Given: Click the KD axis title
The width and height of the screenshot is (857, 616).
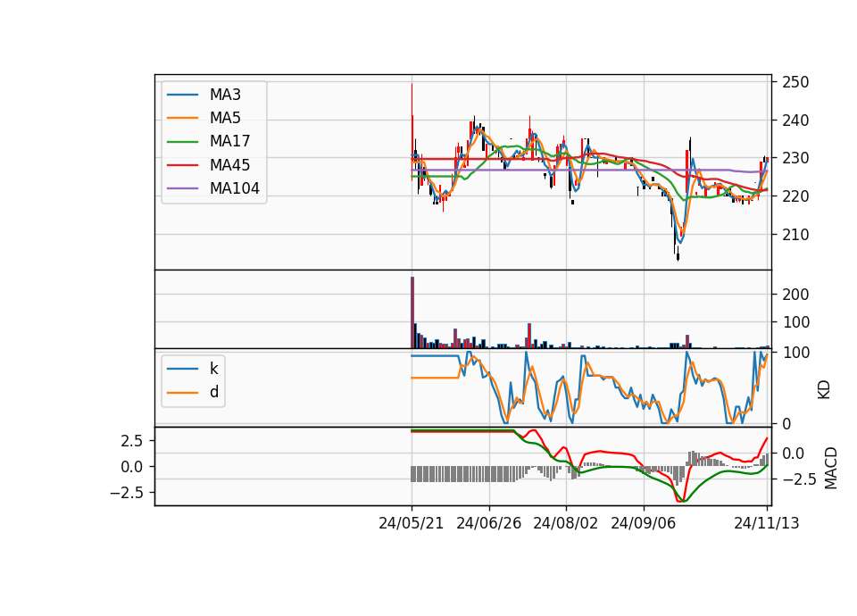Looking at the screenshot, I should click(824, 389).
